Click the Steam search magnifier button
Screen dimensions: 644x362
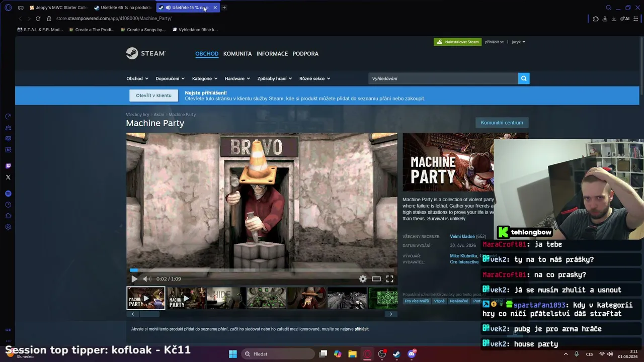[524, 78]
